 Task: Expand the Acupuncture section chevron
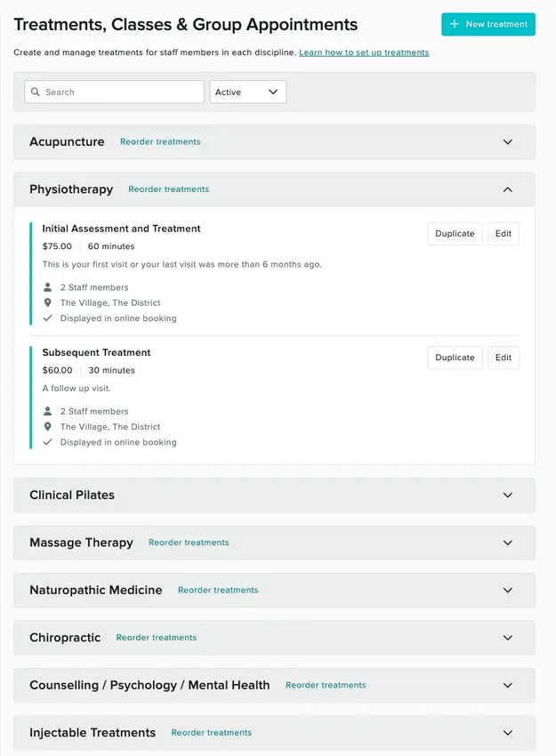[508, 141]
